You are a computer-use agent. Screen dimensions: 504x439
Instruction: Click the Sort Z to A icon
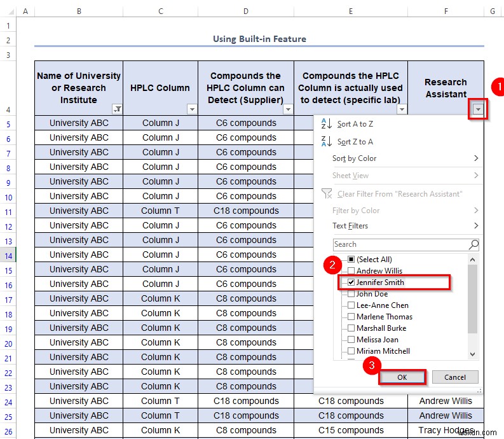tap(327, 141)
